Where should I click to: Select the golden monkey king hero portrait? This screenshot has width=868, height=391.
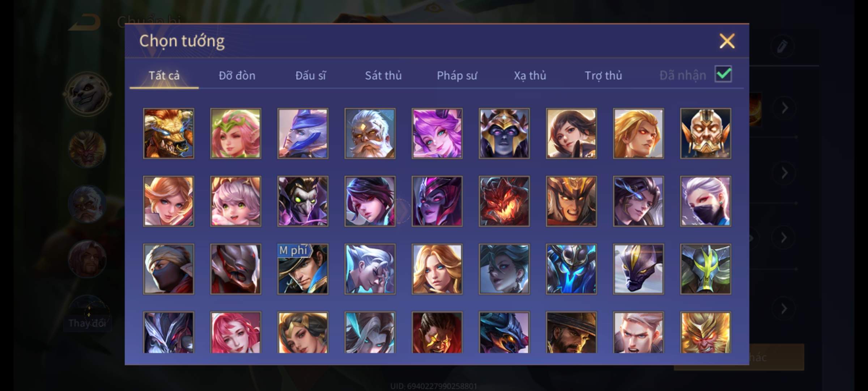coord(705,332)
